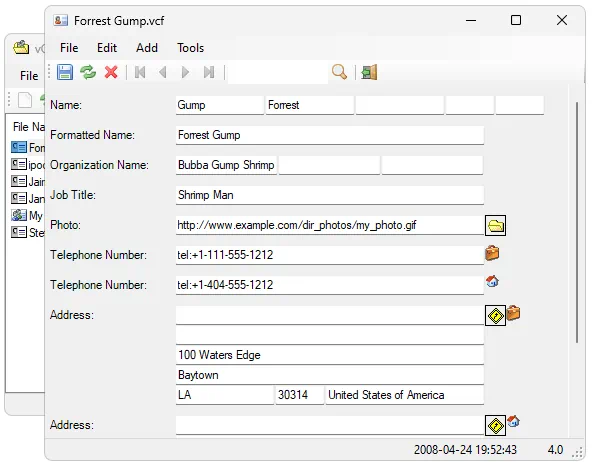The width and height of the screenshot is (592, 462).
Task: Click the vertical scrollbar thumb
Action: [x=577, y=222]
